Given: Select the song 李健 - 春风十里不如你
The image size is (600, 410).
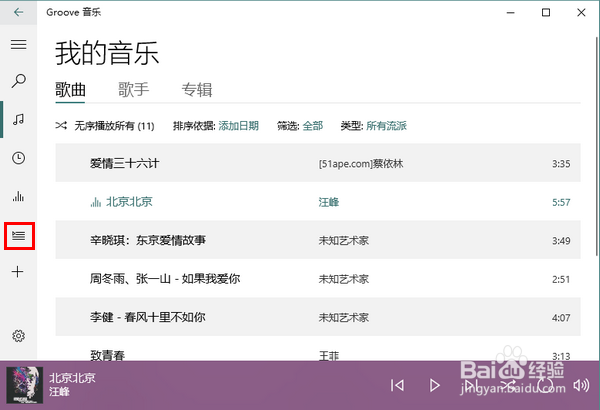Looking at the screenshot, I should [148, 317].
